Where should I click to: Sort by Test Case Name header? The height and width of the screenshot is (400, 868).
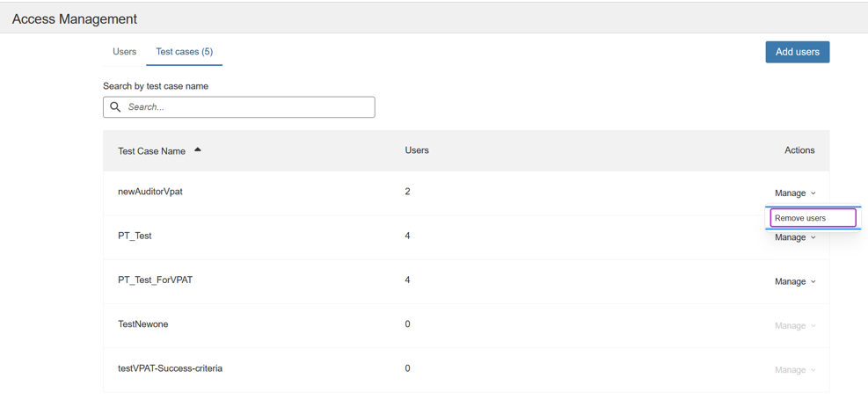click(151, 151)
